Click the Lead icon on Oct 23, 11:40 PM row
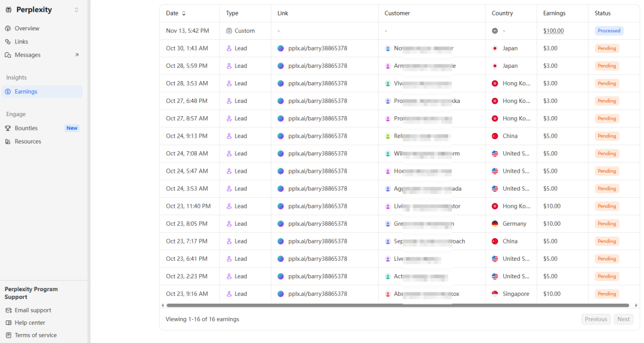644x343 pixels. pos(229,207)
